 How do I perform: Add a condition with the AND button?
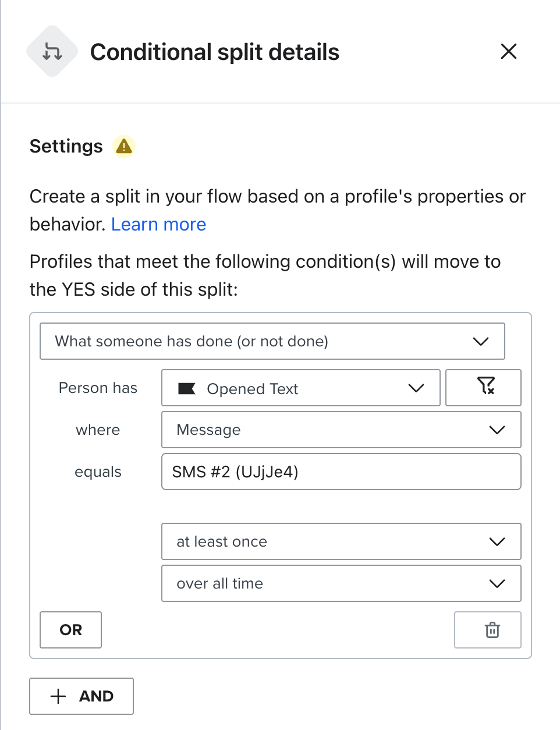click(x=81, y=696)
